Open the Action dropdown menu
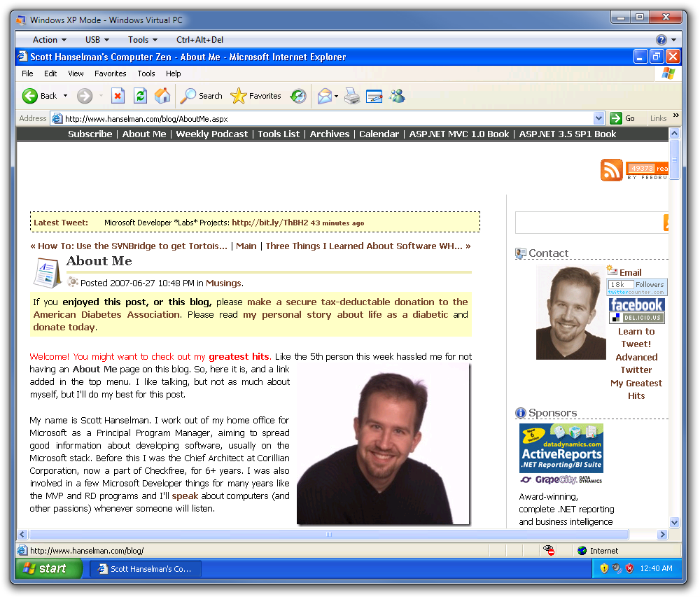Image resolution: width=700 pixels, height=597 pixels. (x=50, y=40)
